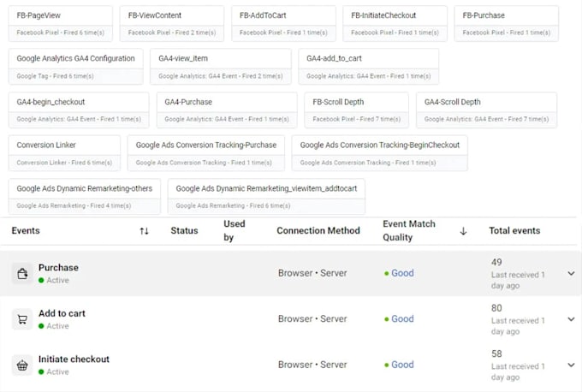Open Google Ads Conversion Tracking-Purchase tag
This screenshot has height=392, width=582.
206,153
